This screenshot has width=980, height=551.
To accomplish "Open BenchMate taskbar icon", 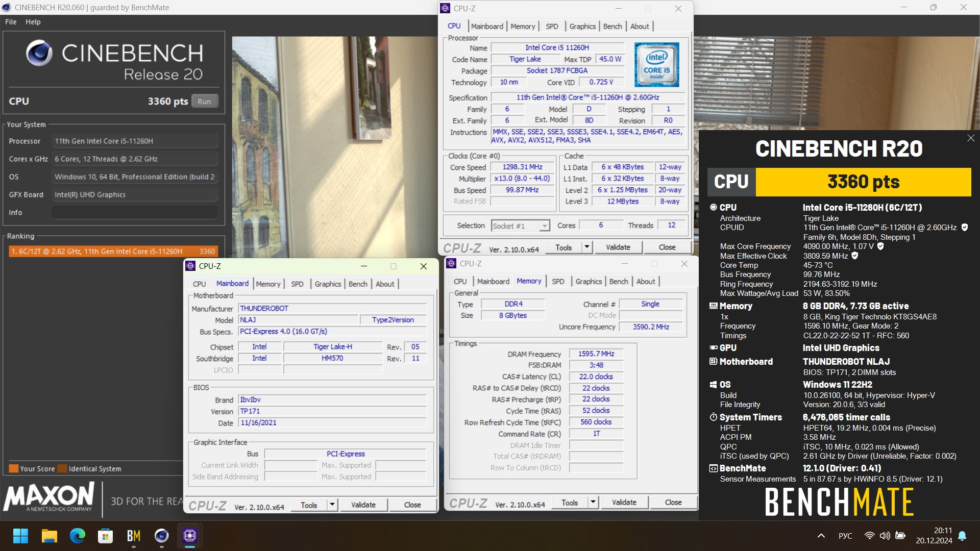I will [x=133, y=536].
